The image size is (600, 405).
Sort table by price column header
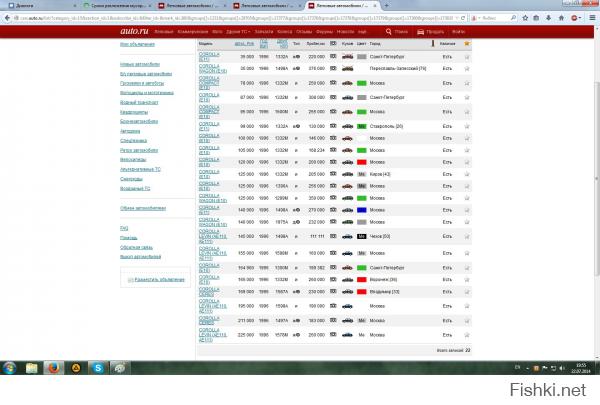pos(244,44)
